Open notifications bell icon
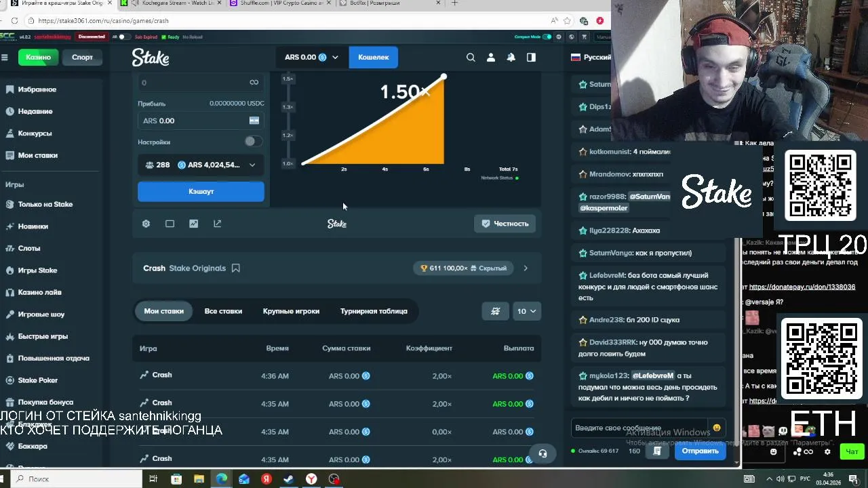The width and height of the screenshot is (868, 488). pos(511,58)
